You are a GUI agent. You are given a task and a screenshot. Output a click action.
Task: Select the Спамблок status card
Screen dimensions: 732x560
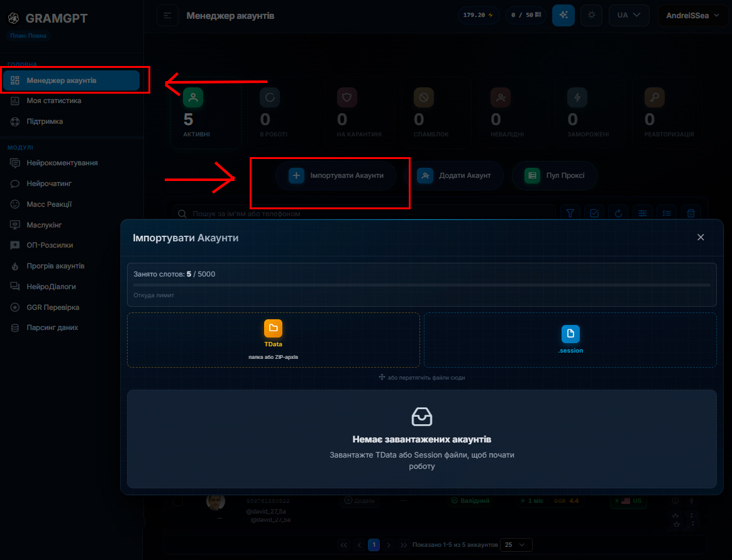(436, 113)
